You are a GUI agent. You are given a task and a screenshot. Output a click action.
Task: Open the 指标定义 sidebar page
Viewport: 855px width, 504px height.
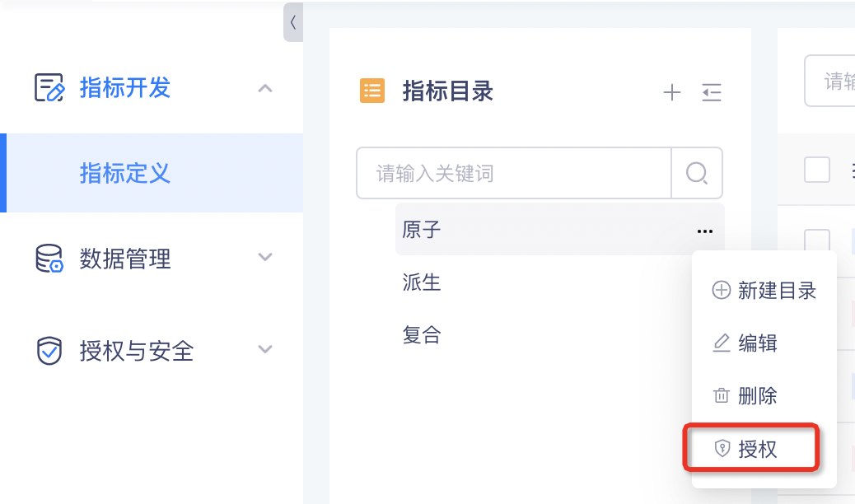124,173
